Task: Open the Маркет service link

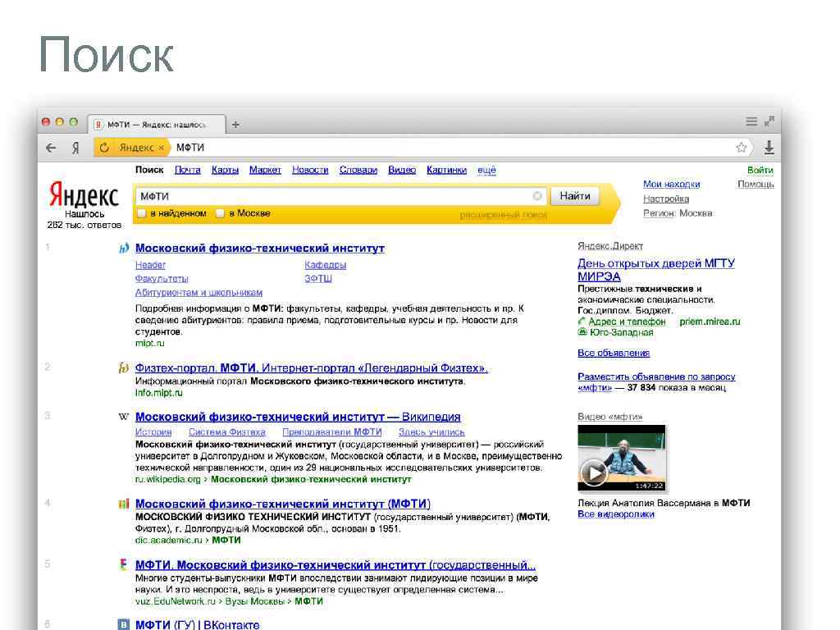Action: tap(265, 170)
